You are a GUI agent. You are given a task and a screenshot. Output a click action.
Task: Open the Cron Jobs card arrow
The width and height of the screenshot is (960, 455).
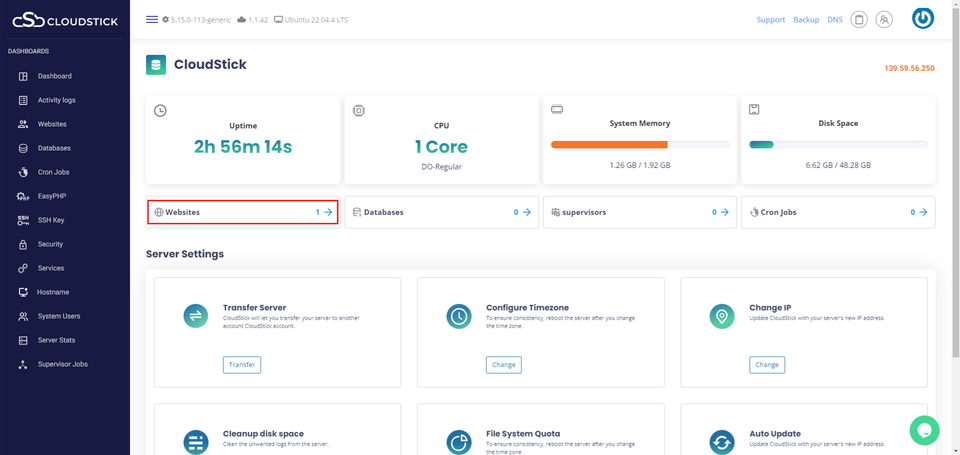[x=924, y=212]
